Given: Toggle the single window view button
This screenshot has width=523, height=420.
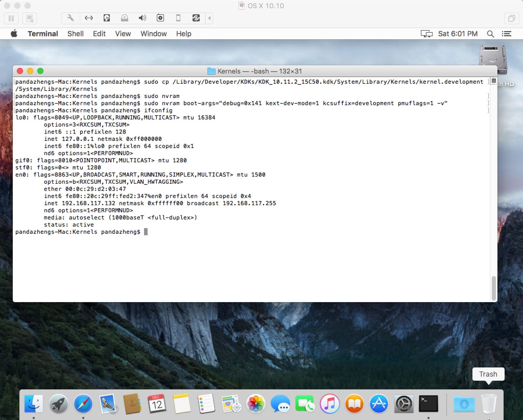Looking at the screenshot, I should click(512, 18).
